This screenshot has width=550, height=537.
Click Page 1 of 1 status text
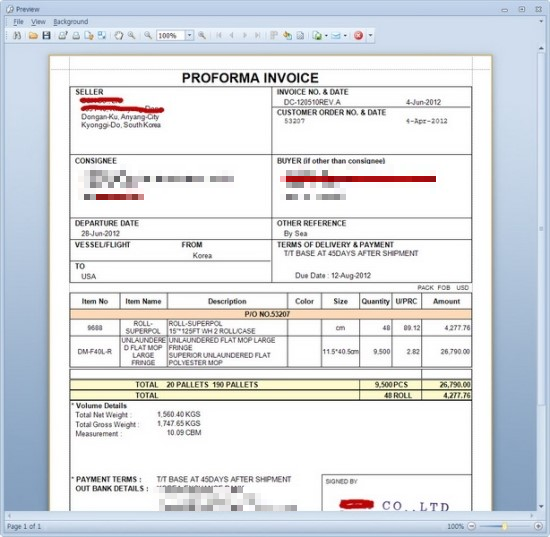pyautogui.click(x=24, y=526)
